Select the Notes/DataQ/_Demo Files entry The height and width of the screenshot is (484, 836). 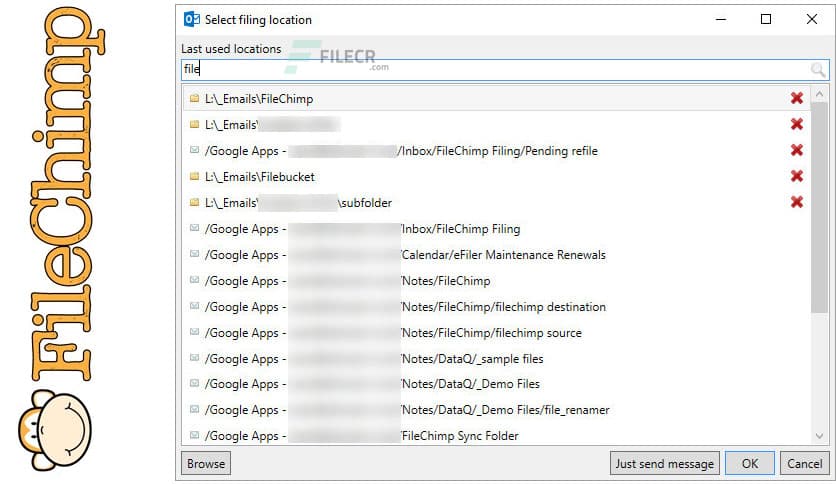coord(496,384)
